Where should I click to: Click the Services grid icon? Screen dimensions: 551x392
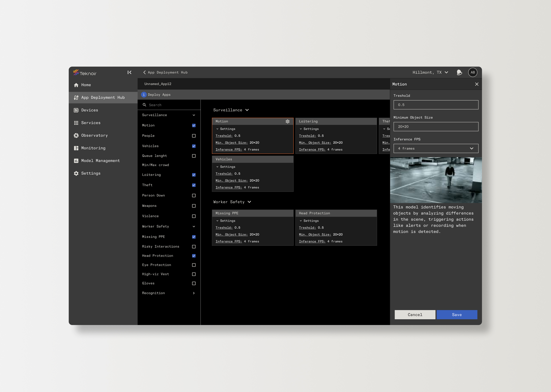[x=76, y=123]
